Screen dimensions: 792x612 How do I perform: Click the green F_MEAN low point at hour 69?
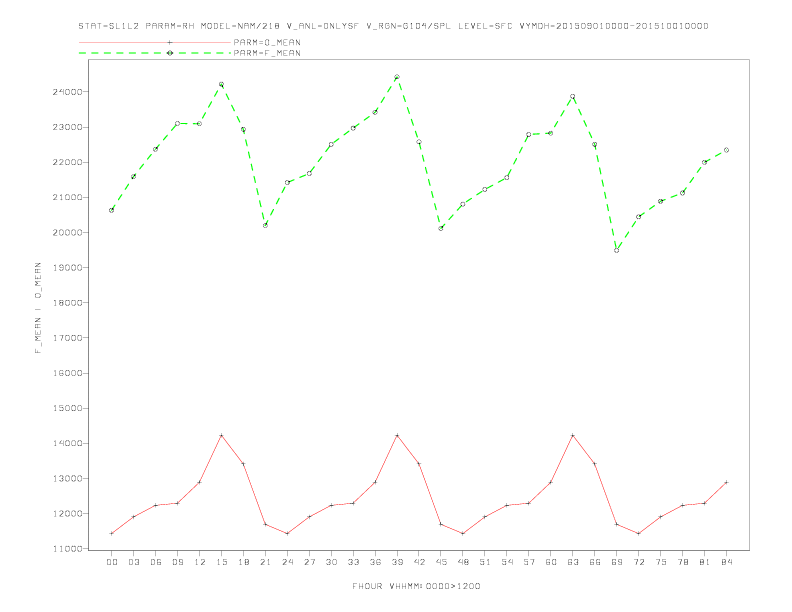coord(617,250)
